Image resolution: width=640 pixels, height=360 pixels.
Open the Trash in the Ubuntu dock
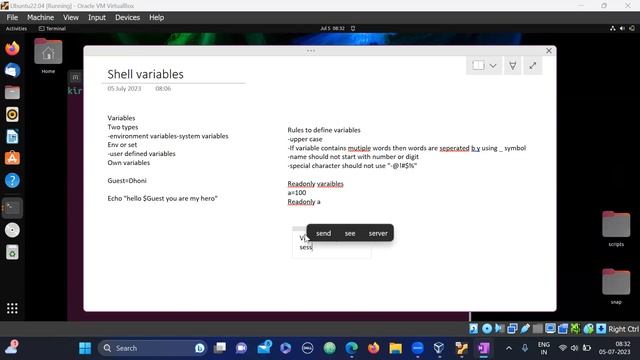[12, 252]
